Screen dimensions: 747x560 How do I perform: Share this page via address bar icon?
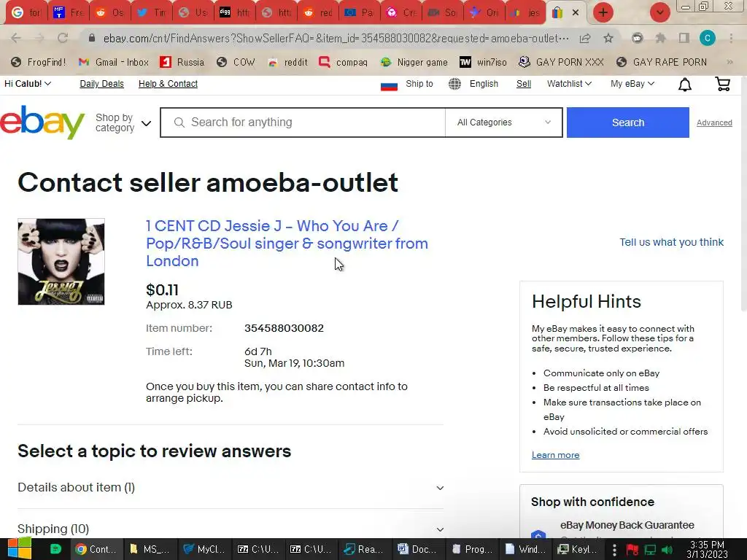click(x=585, y=38)
